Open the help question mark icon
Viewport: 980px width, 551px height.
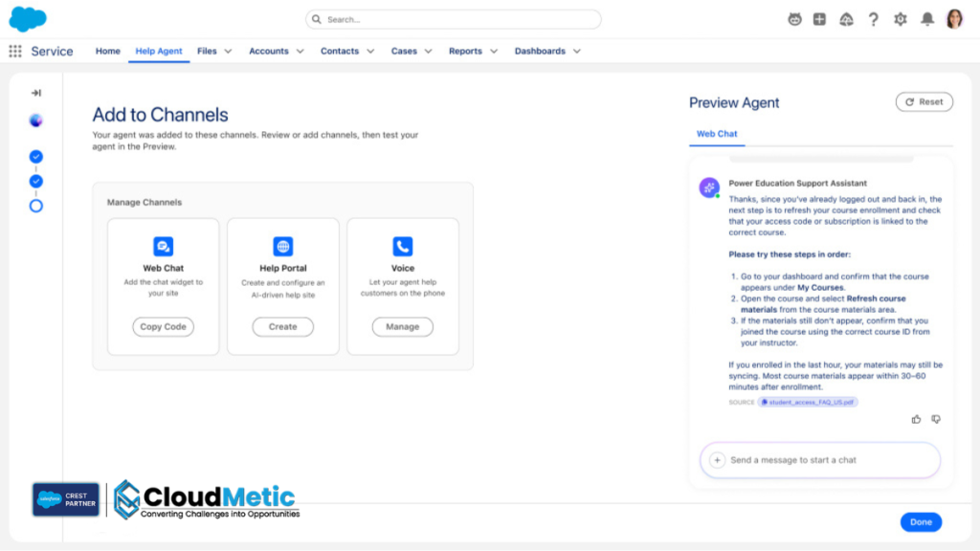tap(873, 19)
